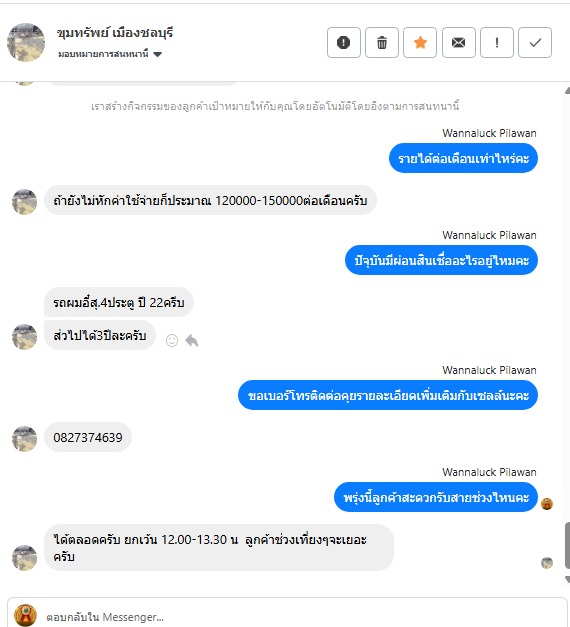Image resolution: width=570 pixels, height=627 pixels.
Task: Add emoji reaction to ส่งไปได้3ปีละครับ message
Action: pyautogui.click(x=172, y=340)
